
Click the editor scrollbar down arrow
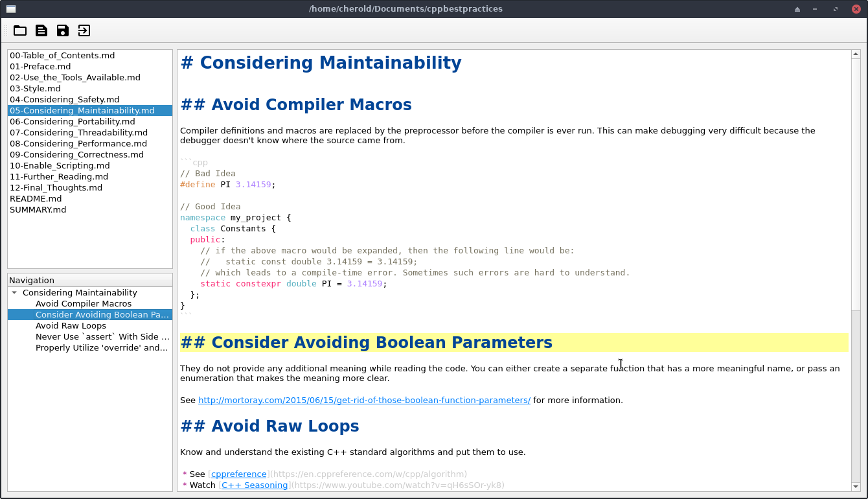856,486
